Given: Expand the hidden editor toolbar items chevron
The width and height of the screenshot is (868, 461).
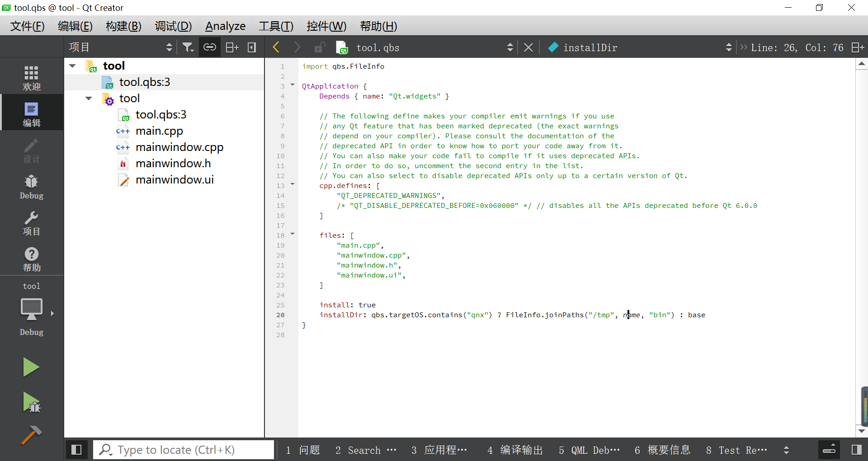Looking at the screenshot, I should [743, 47].
